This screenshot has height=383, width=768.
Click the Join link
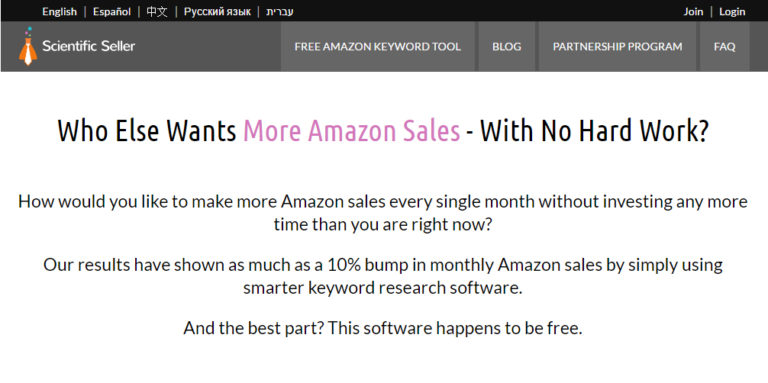coord(693,12)
